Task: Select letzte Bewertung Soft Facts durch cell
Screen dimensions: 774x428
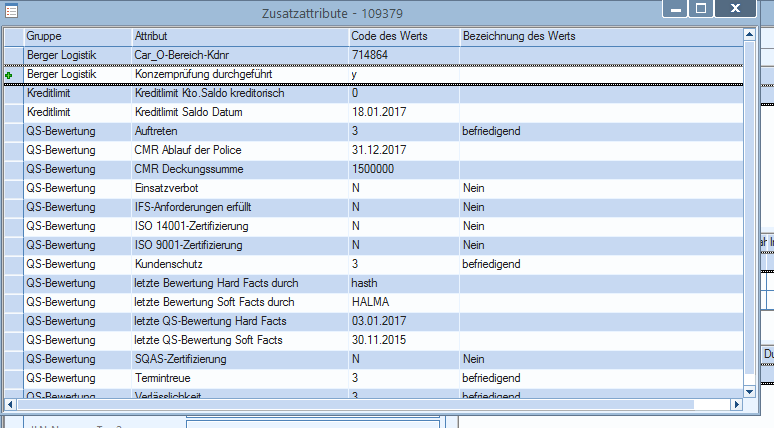Action: [240, 302]
